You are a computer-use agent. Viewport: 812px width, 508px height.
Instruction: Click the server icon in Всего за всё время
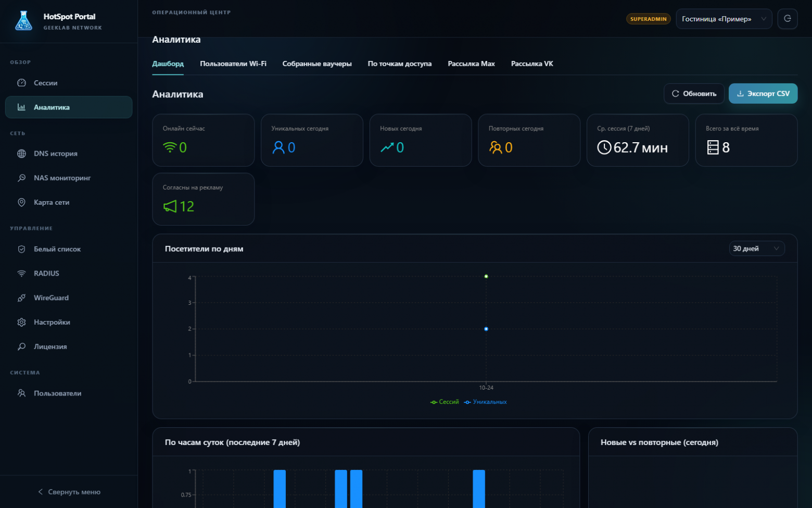[713, 147]
